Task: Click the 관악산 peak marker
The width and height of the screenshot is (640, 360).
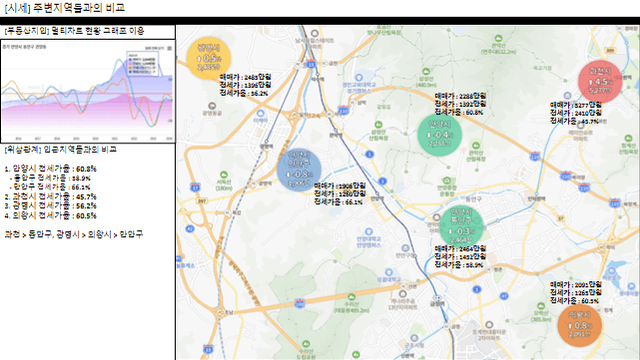Action: [498, 39]
